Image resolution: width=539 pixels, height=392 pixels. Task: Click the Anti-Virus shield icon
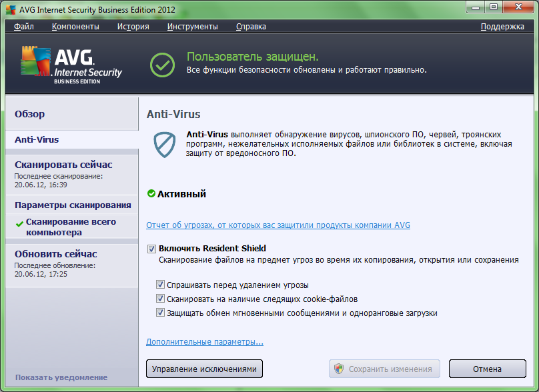(165, 145)
